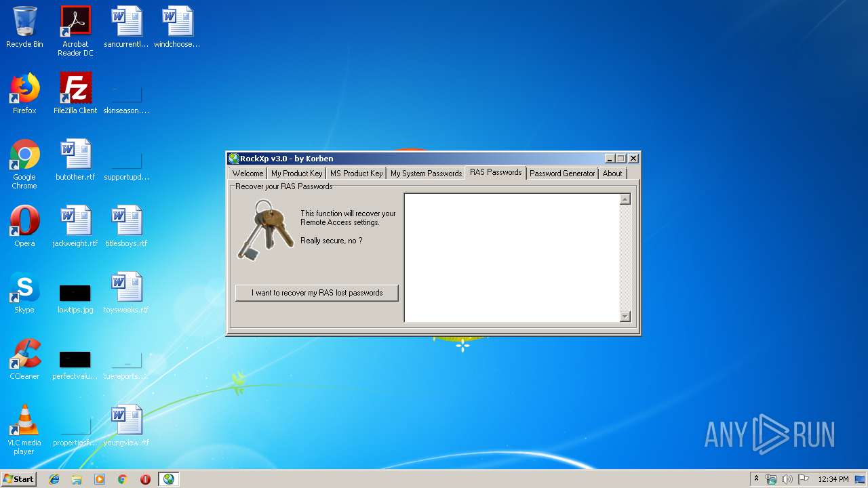Click the Opera icon in the taskbar
Viewport: 868px width, 488px height.
145,479
